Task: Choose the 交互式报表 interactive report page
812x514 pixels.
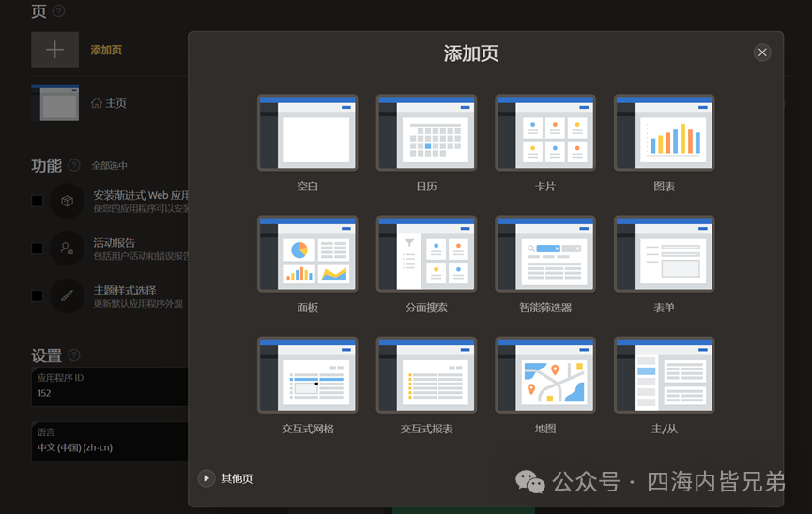Action: [x=426, y=375]
